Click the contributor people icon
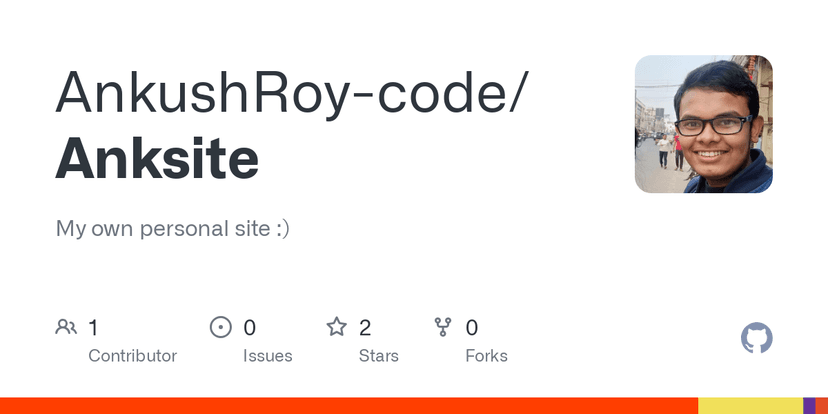Screen dimensions: 828x414 [67, 327]
